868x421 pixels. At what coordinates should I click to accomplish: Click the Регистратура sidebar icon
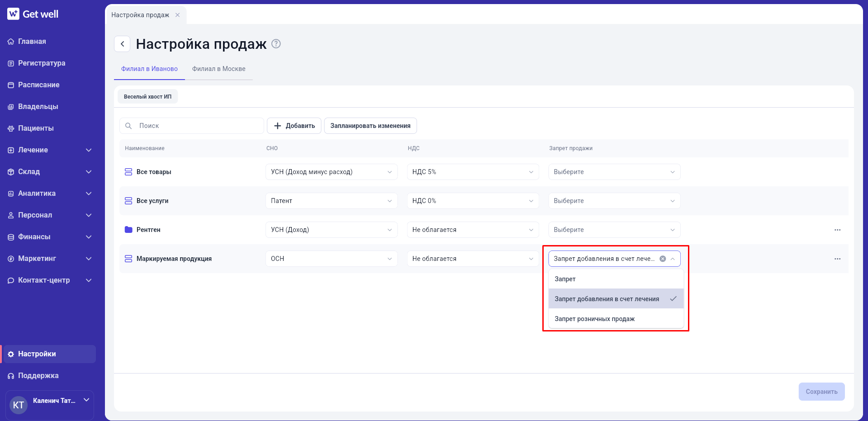click(x=11, y=63)
